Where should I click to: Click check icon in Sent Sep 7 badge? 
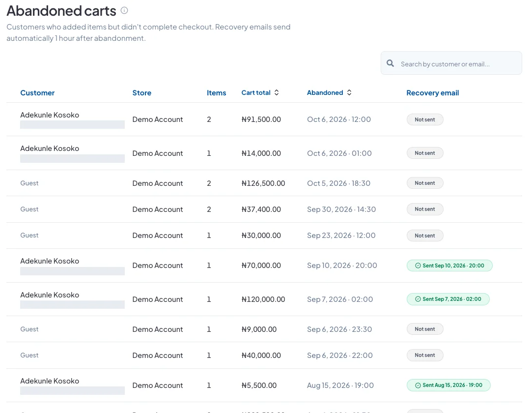coord(418,299)
